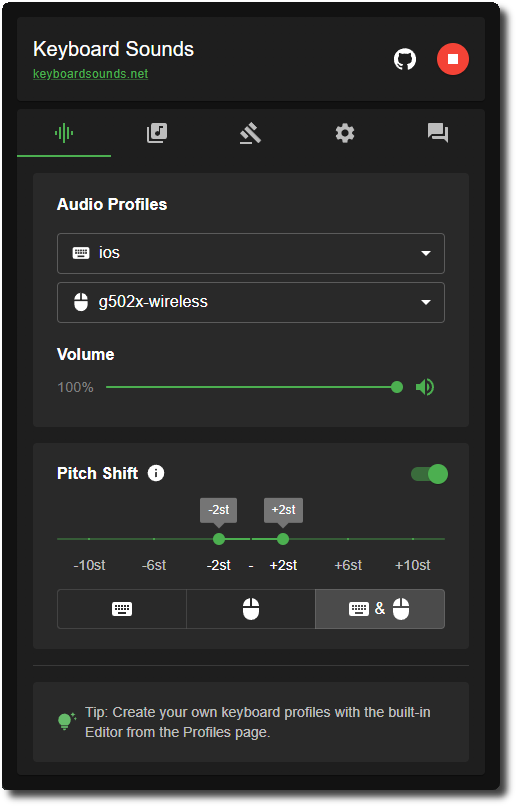Open the GitHub repository icon
The height and width of the screenshot is (806, 516).
(404, 59)
